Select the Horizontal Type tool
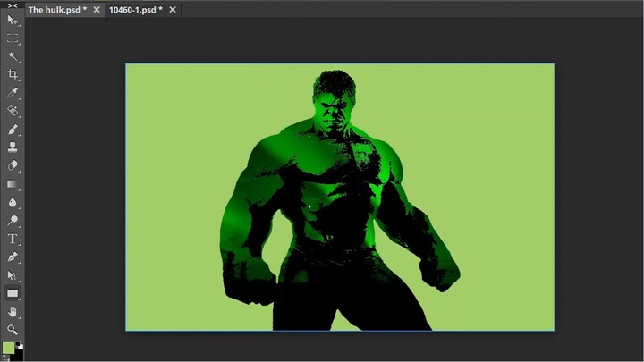This screenshot has height=362, width=644. click(x=13, y=239)
